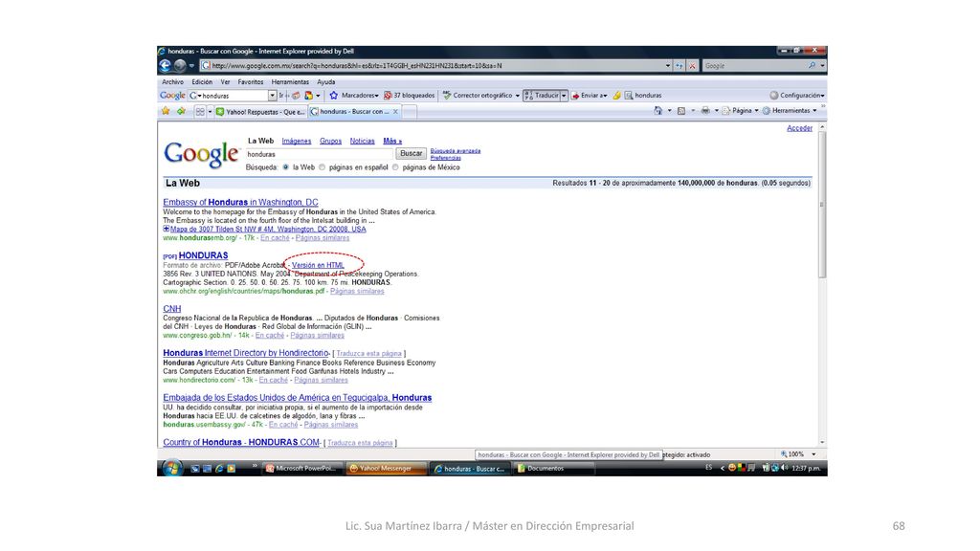Viewport: 980px width, 551px height.
Task: Select 'páginas en español' radio button
Action: pos(322,167)
